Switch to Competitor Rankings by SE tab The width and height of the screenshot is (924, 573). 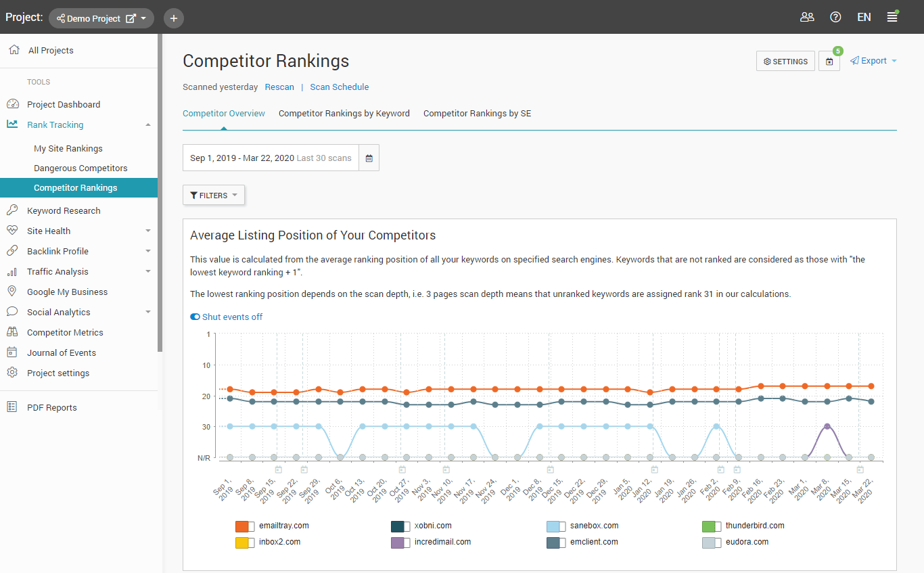[x=477, y=114]
